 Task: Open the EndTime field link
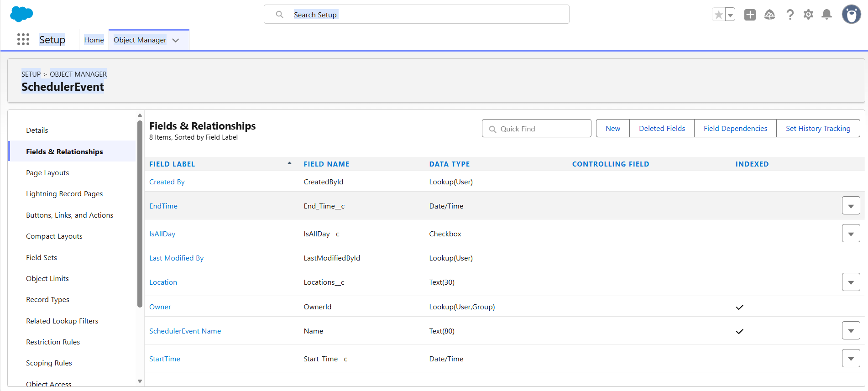[163, 206]
